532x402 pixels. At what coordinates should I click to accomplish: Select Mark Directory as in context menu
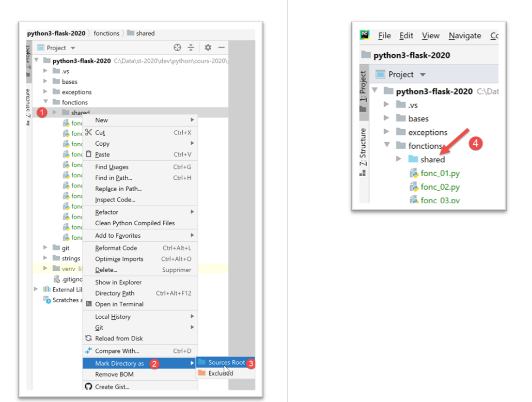119,363
